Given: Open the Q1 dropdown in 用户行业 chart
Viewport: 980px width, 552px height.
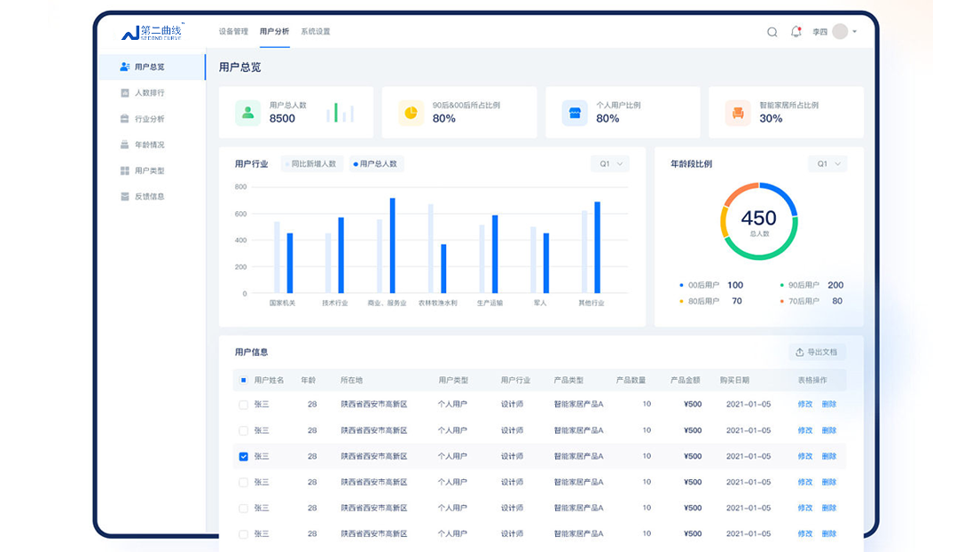Looking at the screenshot, I should 610,164.
